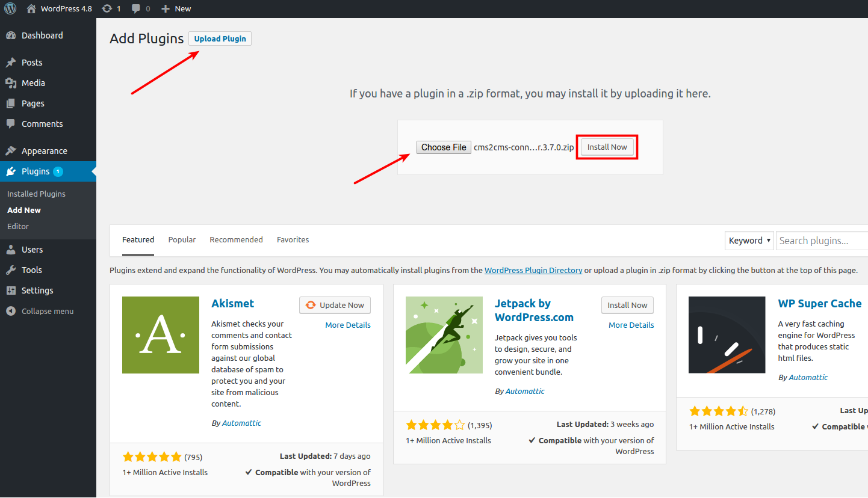This screenshot has width=868, height=498.
Task: Click the Comments menu label in sidebar
Action: [42, 124]
